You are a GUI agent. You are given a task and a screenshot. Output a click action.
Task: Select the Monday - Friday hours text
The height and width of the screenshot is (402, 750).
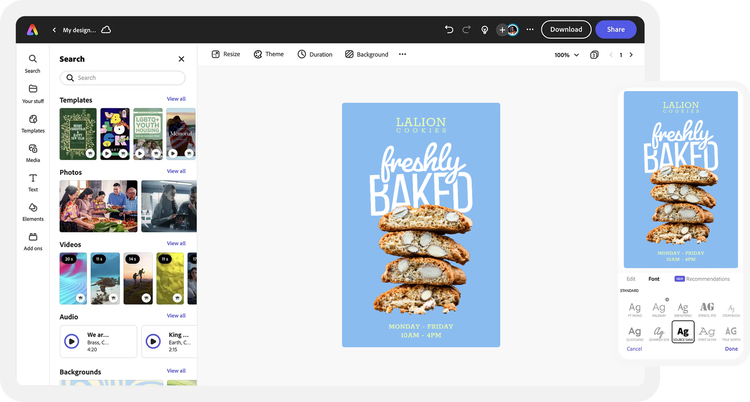pos(421,331)
